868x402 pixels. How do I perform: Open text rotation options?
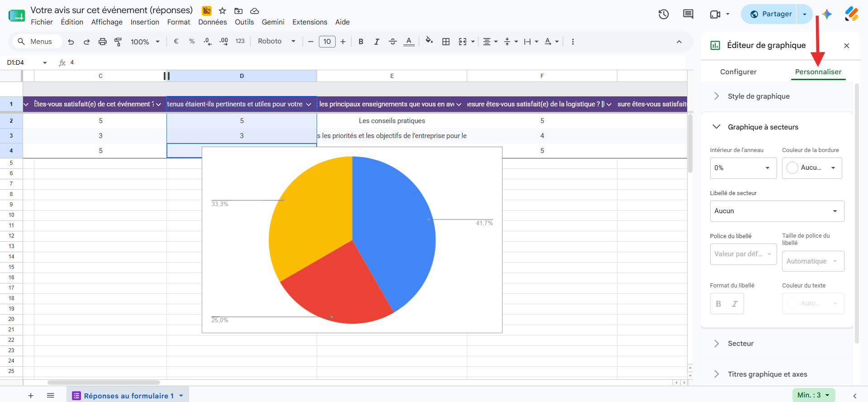(x=551, y=42)
